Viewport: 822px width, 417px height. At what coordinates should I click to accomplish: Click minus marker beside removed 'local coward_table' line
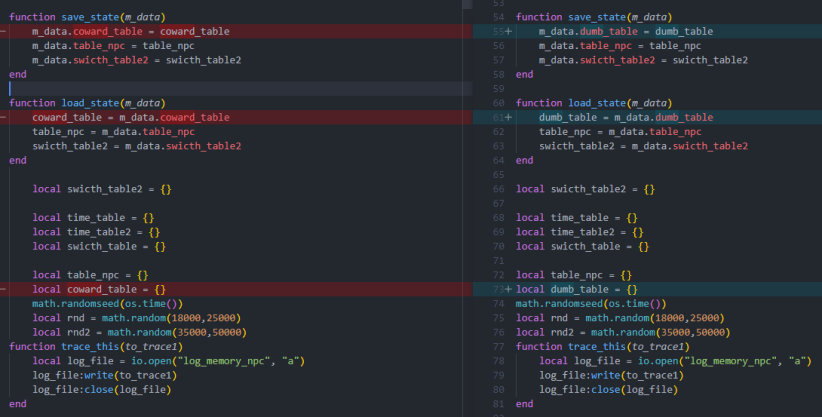click(4, 289)
